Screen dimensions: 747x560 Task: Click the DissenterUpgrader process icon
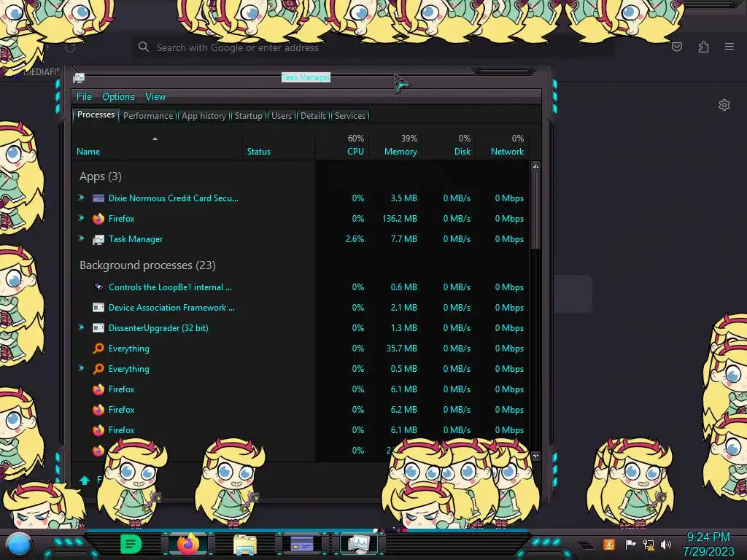(98, 328)
